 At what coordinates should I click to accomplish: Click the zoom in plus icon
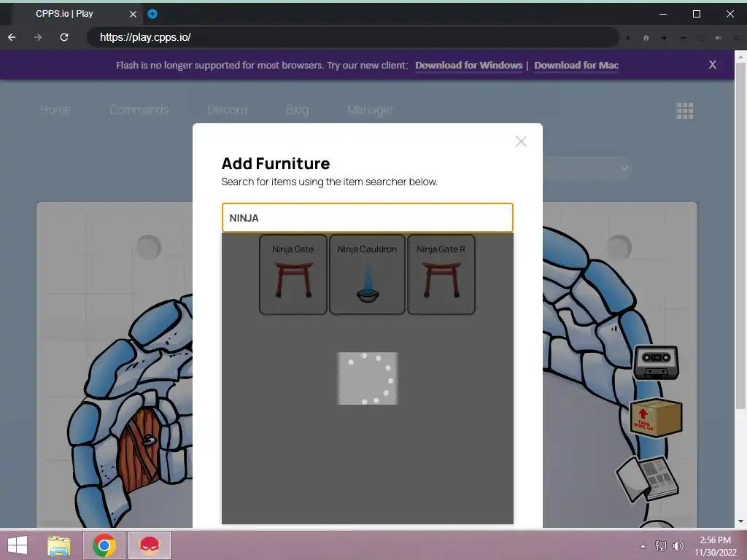[664, 38]
